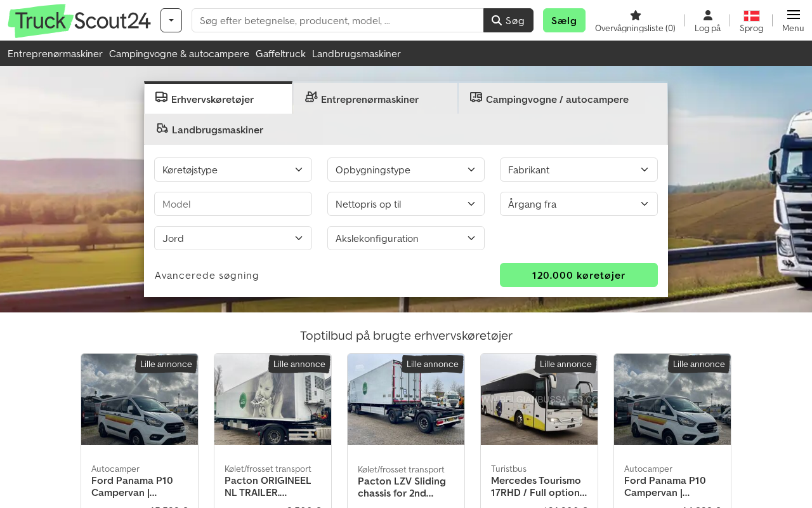
Task: Expand the Køretøjstype dropdown
Action: [x=233, y=170]
